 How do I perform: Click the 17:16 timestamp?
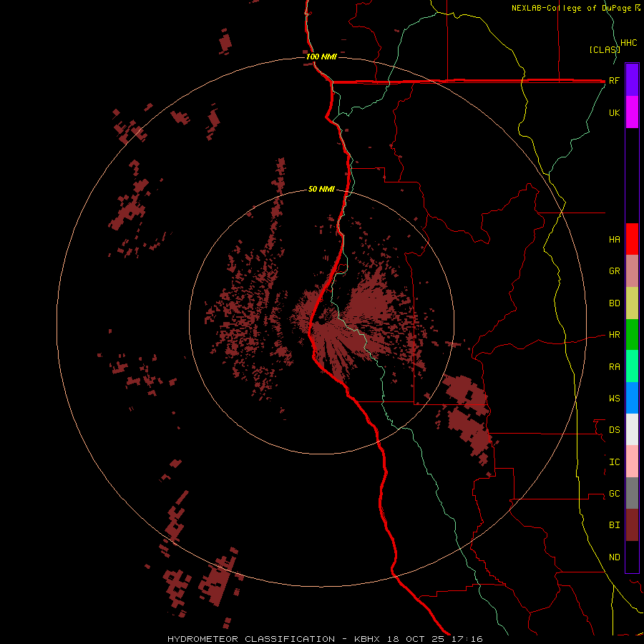pyautogui.click(x=467, y=639)
